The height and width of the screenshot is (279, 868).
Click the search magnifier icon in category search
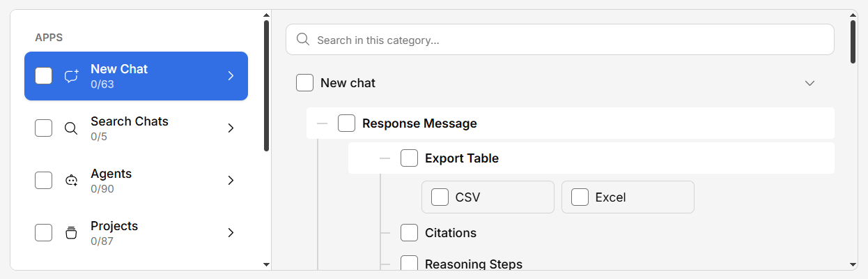coord(303,40)
